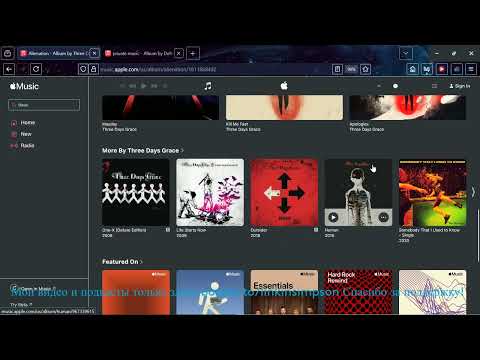Screen dimensions: 480x360
Task: Adjust the volume slider knob
Action: point(395,86)
